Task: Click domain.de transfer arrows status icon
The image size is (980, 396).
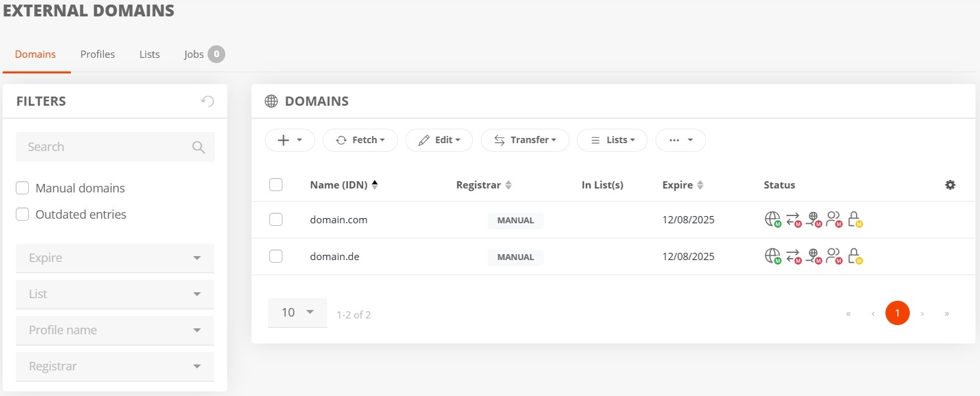Action: (793, 256)
